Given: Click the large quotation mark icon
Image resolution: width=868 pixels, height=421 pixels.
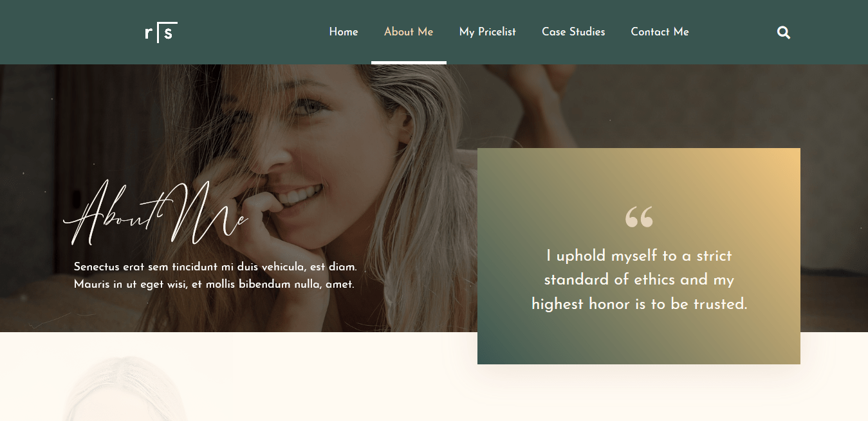Looking at the screenshot, I should pyautogui.click(x=639, y=217).
